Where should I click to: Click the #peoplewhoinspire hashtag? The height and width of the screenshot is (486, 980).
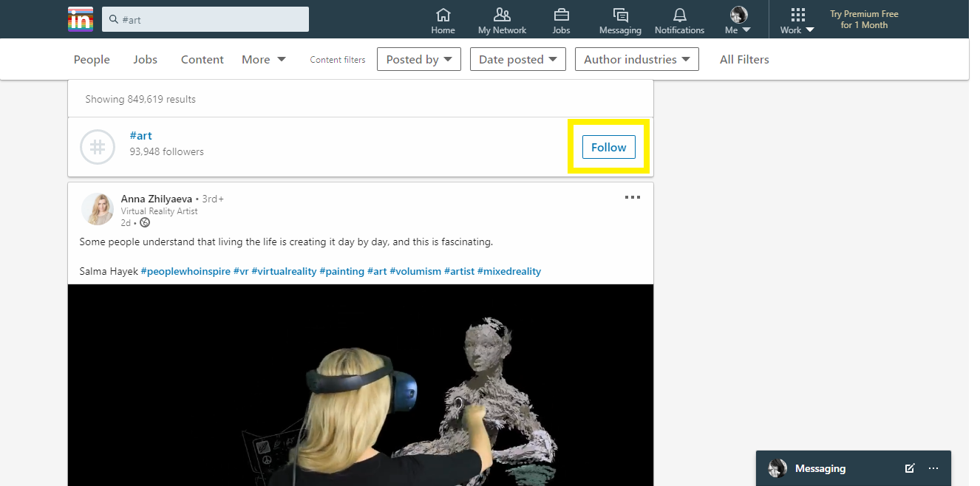[x=186, y=271]
